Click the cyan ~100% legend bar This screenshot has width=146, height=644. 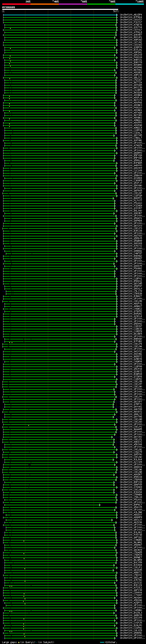pyautogui.click(x=130, y=4)
